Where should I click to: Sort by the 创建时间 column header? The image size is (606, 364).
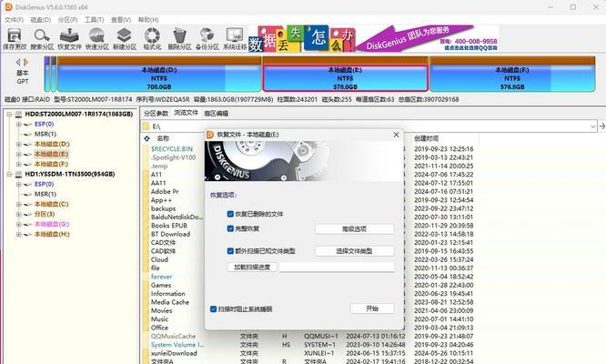pos(426,138)
